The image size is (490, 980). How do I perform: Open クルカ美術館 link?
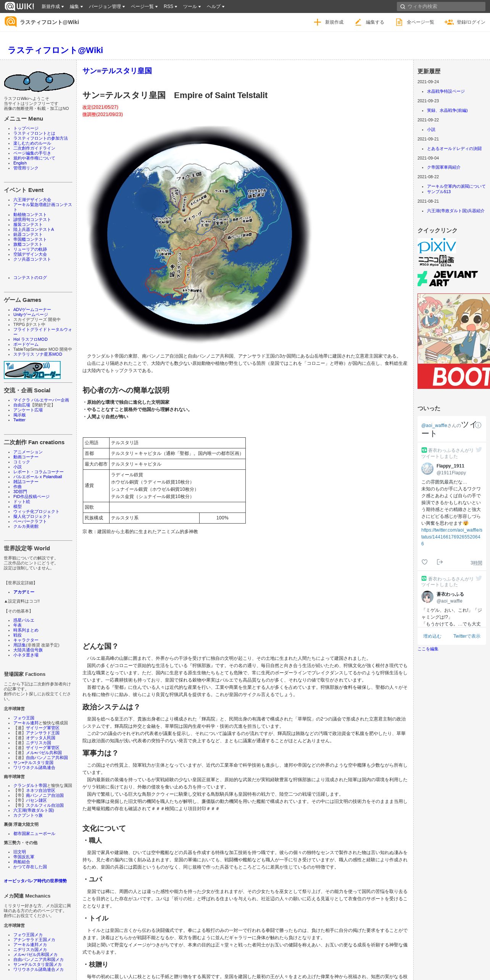[26, 526]
